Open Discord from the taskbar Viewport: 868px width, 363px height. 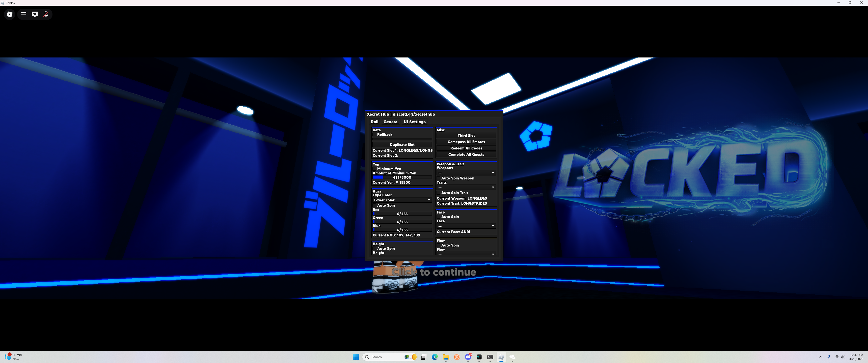(x=468, y=357)
